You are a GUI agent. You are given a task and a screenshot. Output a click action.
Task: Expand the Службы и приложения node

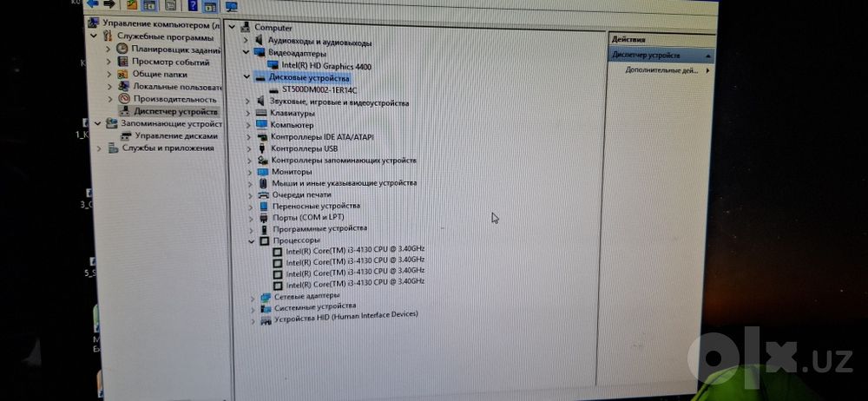pos(99,148)
